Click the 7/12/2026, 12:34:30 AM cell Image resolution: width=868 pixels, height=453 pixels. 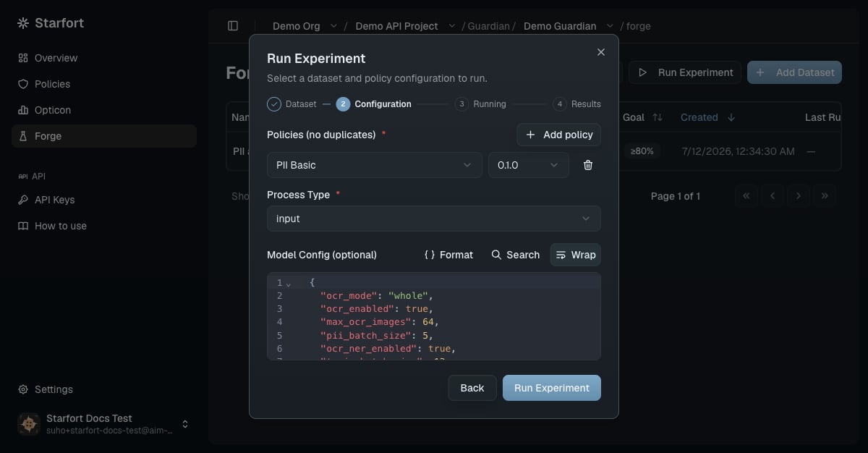pos(738,151)
